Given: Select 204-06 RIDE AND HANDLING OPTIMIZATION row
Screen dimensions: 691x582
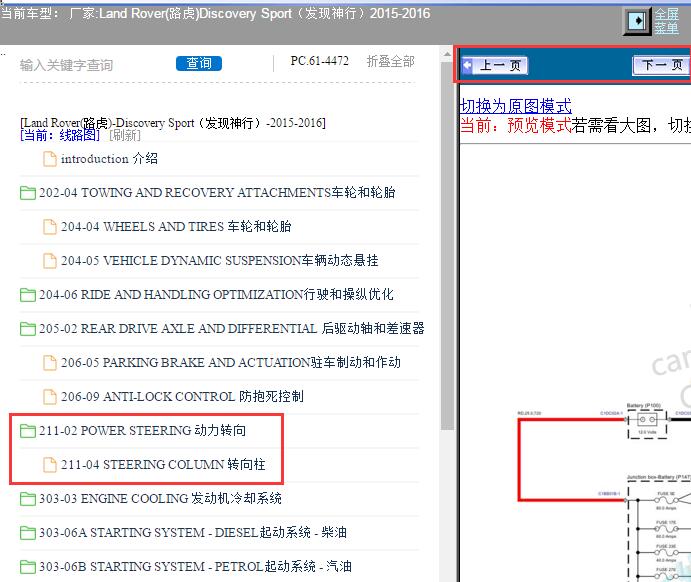Looking at the screenshot, I should 216,294.
